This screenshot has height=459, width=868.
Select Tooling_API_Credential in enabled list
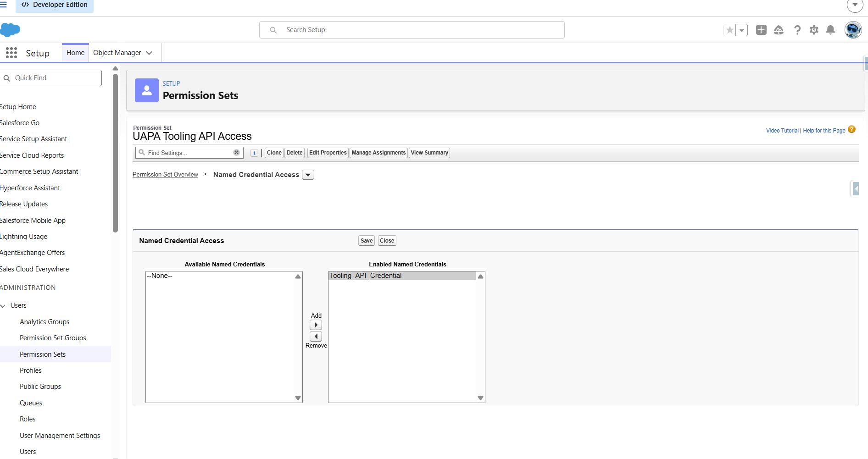(402, 276)
